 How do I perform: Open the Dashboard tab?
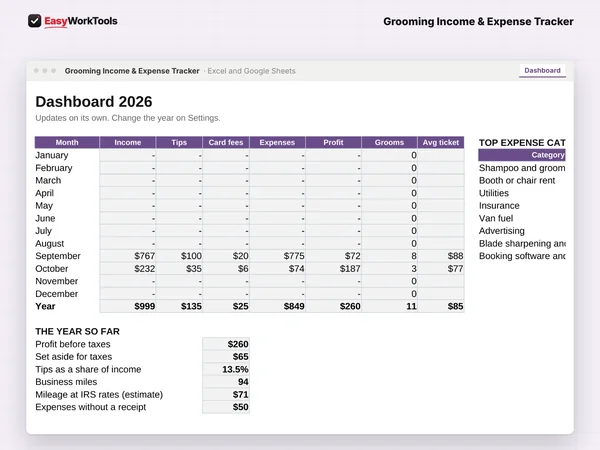click(x=542, y=70)
